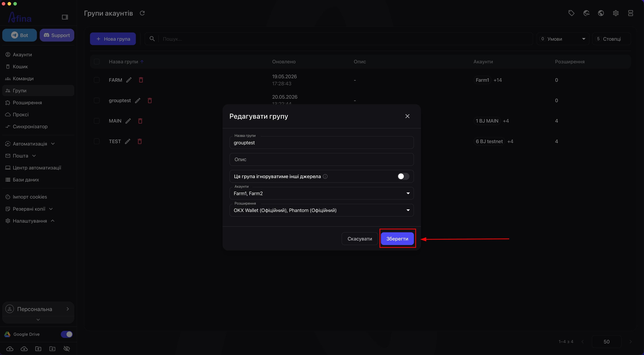Click the cloud upload icon at bottom
Screen dimensions: 644x355
[10, 349]
